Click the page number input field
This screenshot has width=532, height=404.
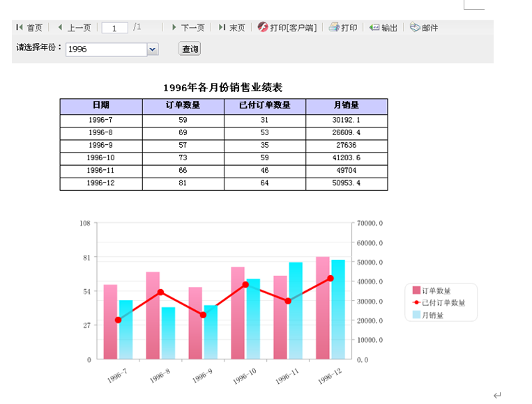click(x=114, y=28)
